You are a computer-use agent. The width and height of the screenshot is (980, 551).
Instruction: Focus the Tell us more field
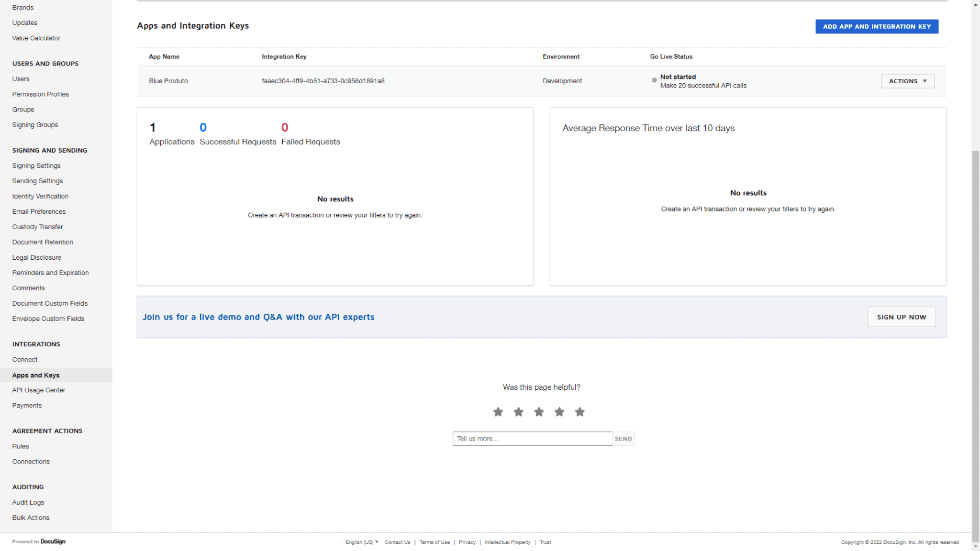[x=532, y=439]
